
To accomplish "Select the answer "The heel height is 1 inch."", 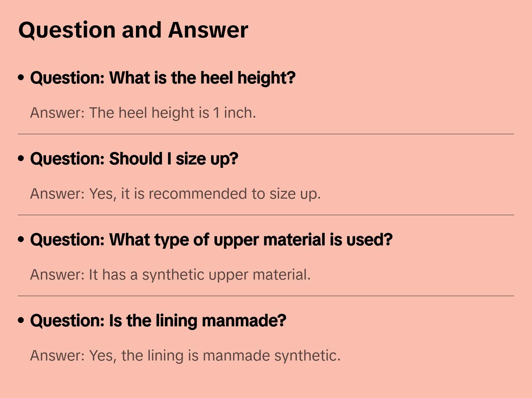I will (x=143, y=113).
